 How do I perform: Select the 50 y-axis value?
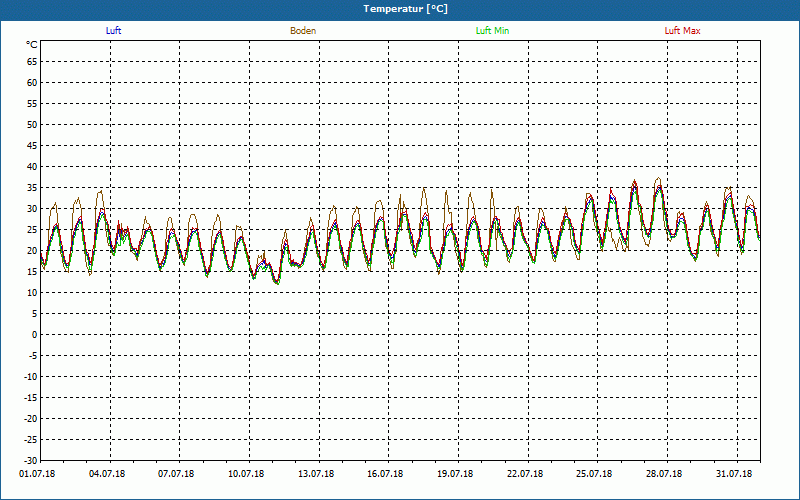[32, 124]
